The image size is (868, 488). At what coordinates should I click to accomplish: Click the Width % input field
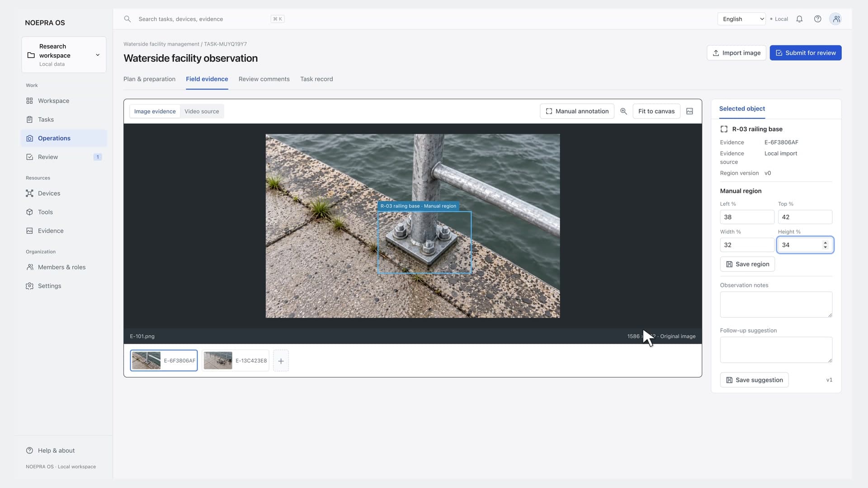[747, 245]
